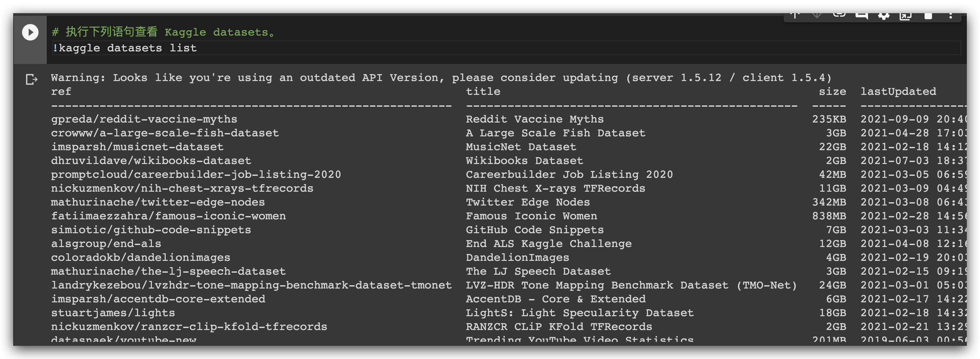The width and height of the screenshot is (980, 359).
Task: Click the 235KB size of Reddit Vaccine Myths
Action: coord(829,119)
